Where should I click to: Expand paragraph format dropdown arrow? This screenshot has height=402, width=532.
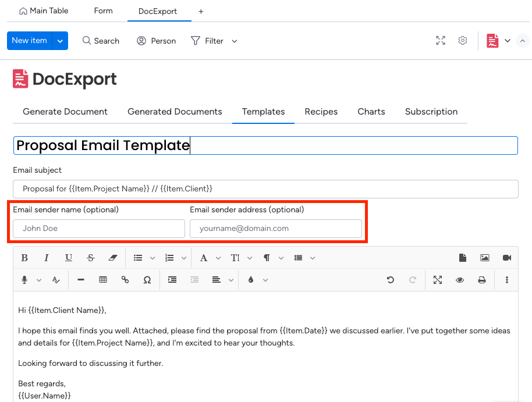point(281,258)
